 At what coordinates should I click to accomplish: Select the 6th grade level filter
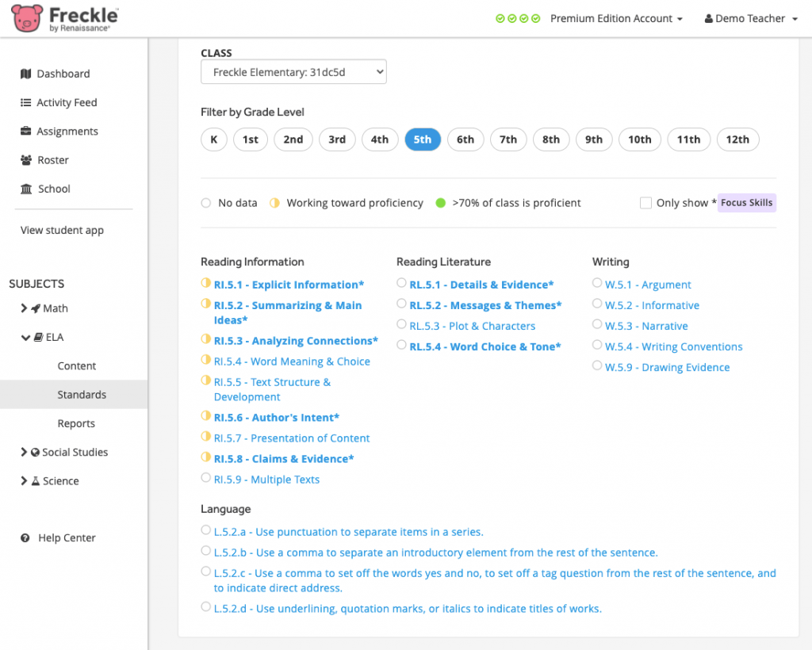tap(465, 140)
